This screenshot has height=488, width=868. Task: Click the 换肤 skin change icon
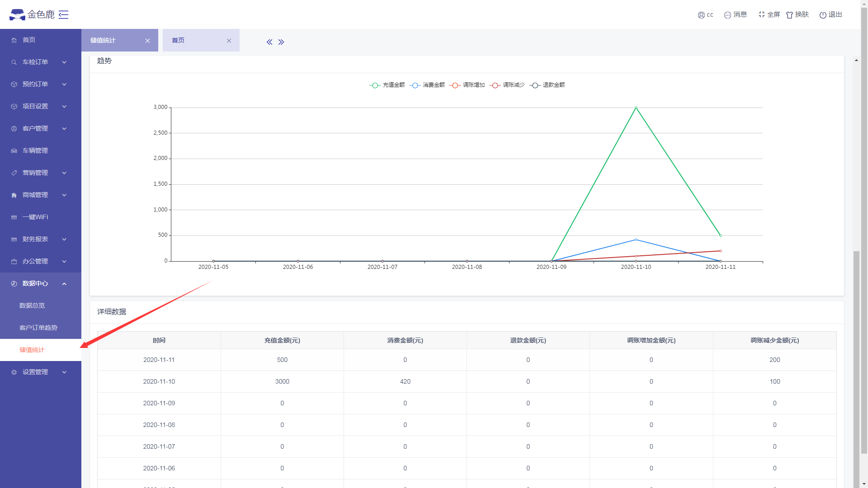[x=789, y=15]
